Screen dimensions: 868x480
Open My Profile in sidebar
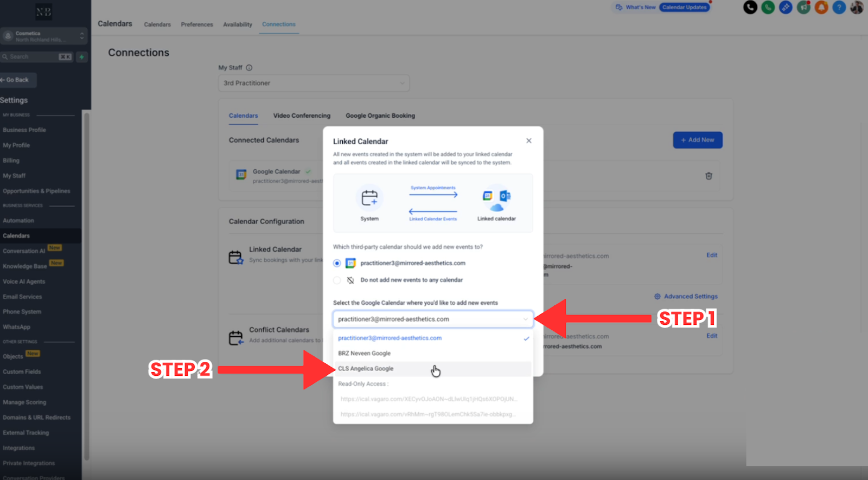pos(16,145)
